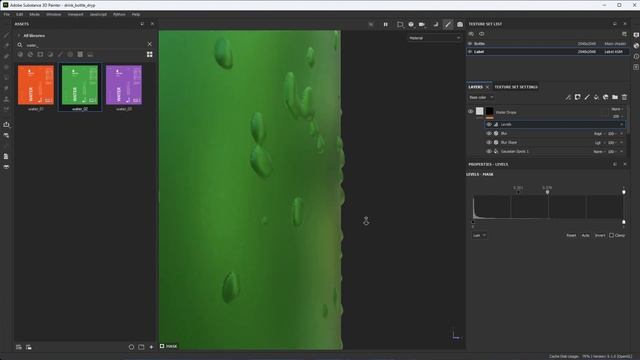Remove the Levels effect using its close icon

[x=622, y=124]
